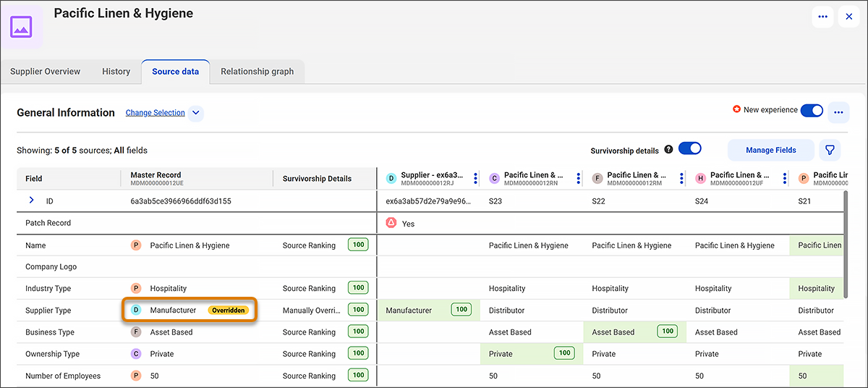Image resolution: width=868 pixels, height=388 pixels.
Task: Click the F badge beside Asset Based master
Action: click(x=135, y=332)
